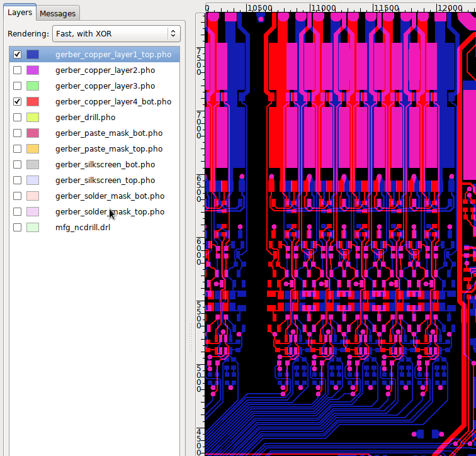This screenshot has width=476, height=456.
Task: Click the yellow gerber_drill.pho color swatch
Action: (33, 118)
